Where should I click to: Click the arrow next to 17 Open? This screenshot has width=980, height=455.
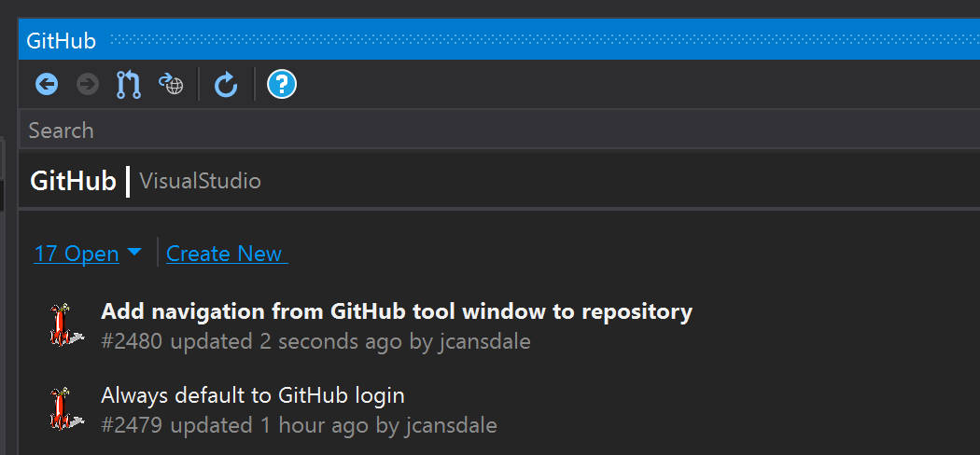click(133, 252)
